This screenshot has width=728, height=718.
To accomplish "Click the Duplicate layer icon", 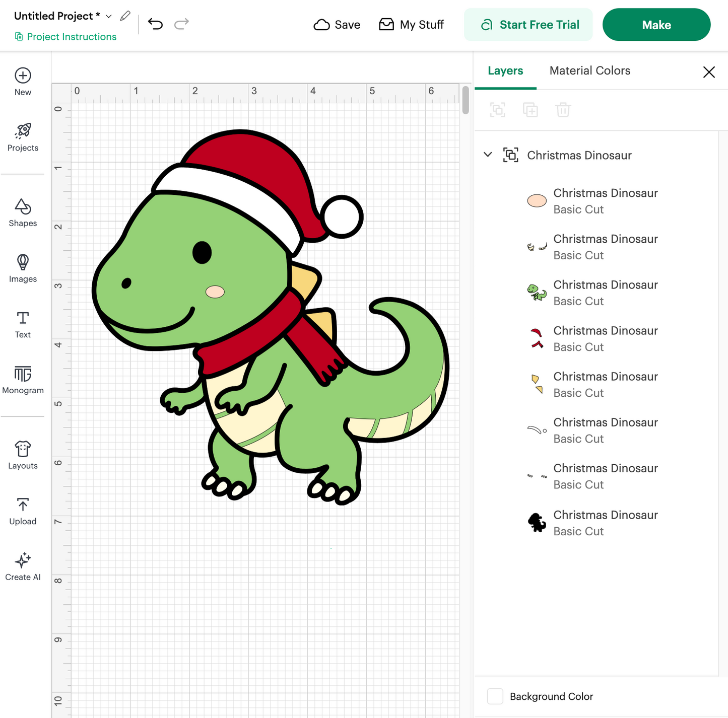I will (x=531, y=110).
